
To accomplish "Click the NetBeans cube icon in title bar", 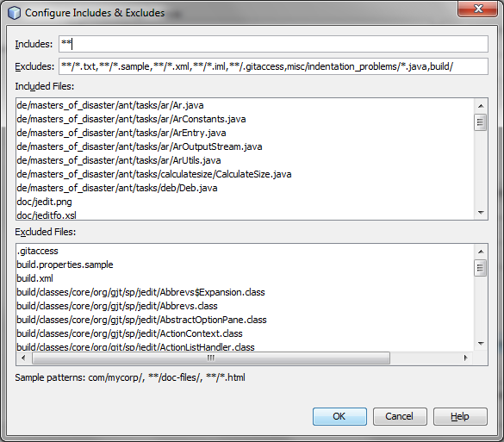I will tap(14, 13).
